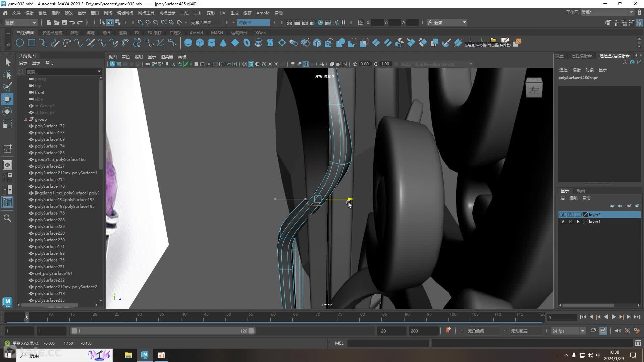The image size is (644, 362).
Task: Click the current frame input field
Action: [x=562, y=317]
